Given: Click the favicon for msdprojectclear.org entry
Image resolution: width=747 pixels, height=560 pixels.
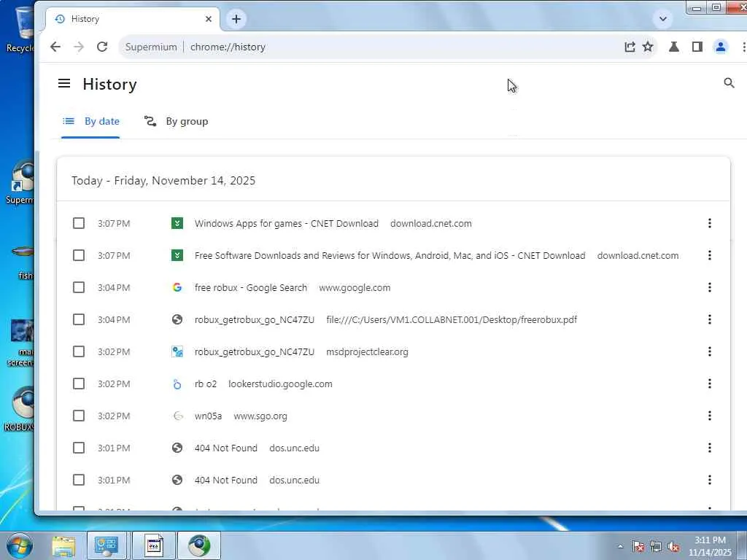Looking at the screenshot, I should (x=177, y=351).
